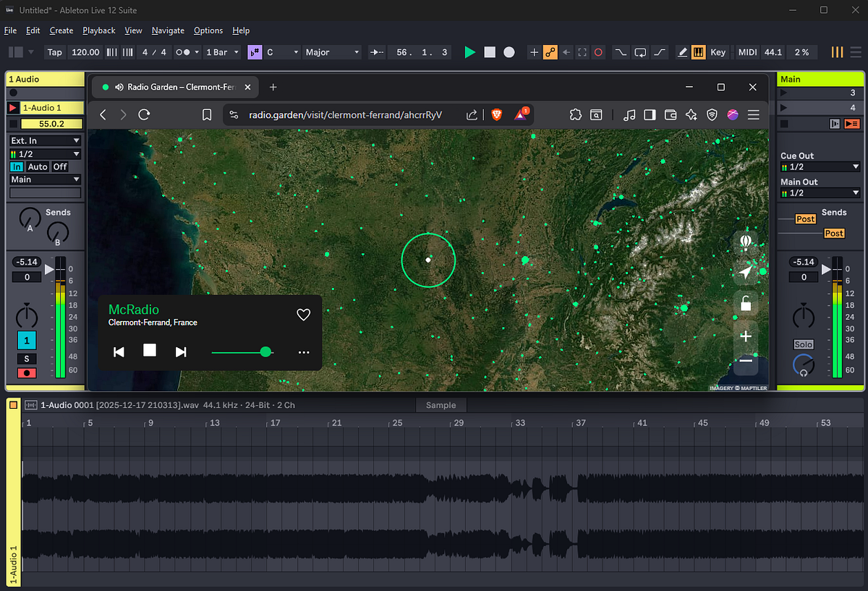
Task: Click the 44.1 sample rate indicator
Action: pyautogui.click(x=773, y=52)
